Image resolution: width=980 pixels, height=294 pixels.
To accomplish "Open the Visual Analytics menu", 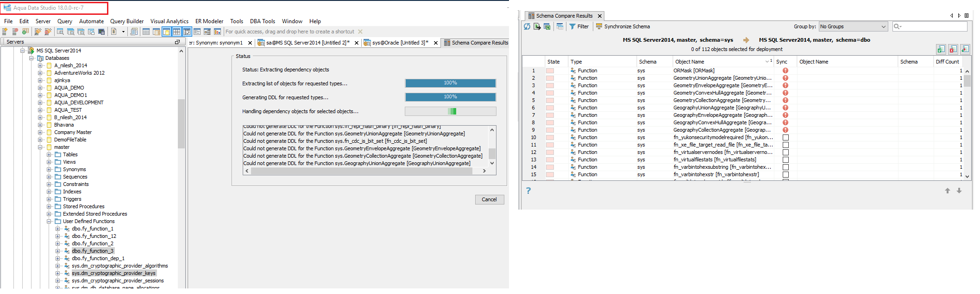I will (170, 21).
